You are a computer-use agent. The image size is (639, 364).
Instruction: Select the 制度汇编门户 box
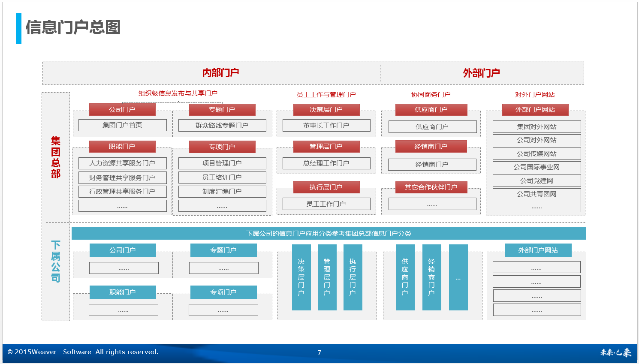pyautogui.click(x=222, y=192)
